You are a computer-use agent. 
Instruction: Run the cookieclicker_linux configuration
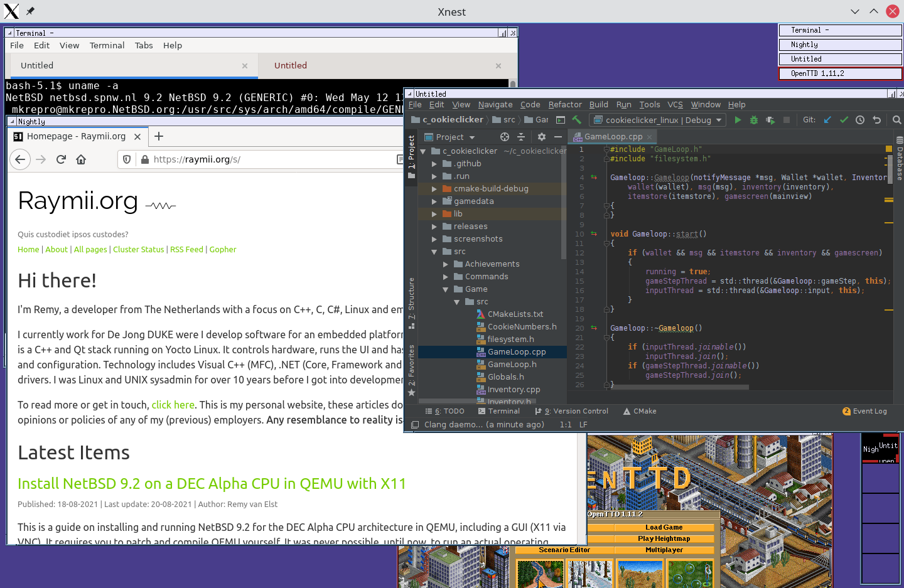tap(737, 120)
